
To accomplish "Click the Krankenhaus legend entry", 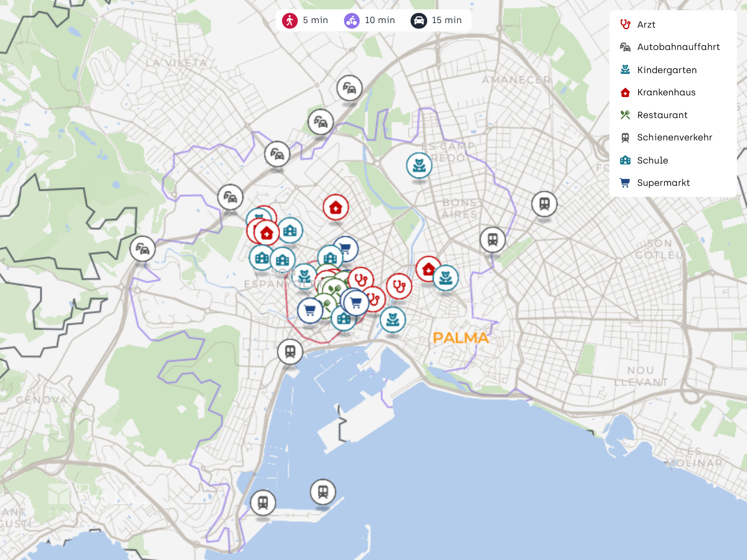I will pyautogui.click(x=666, y=93).
